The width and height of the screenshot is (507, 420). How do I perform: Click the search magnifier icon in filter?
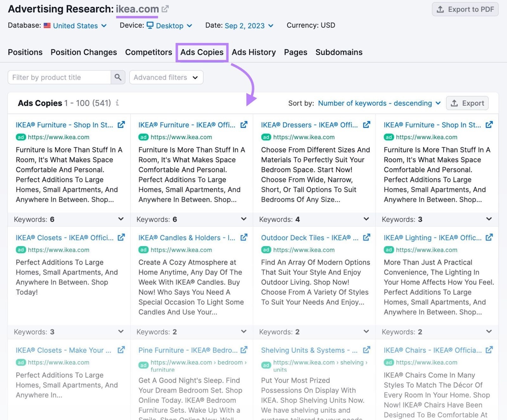pyautogui.click(x=118, y=77)
